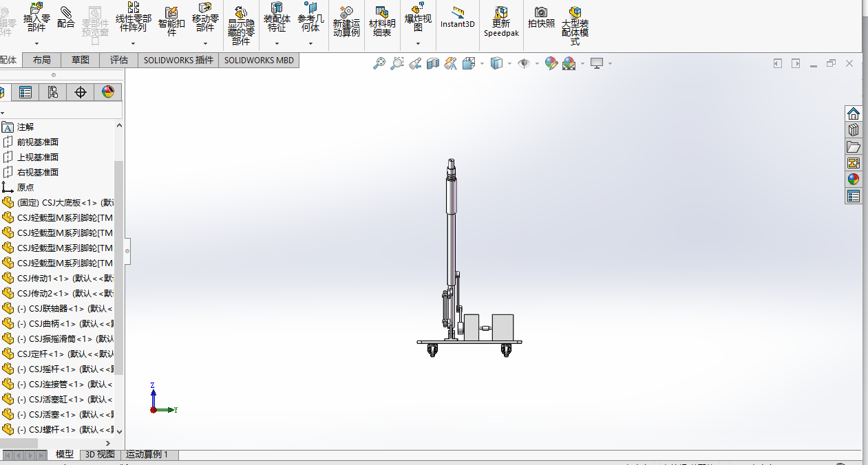Click the 插入零部件 (Insert Components) tool
The height and width of the screenshot is (465, 868).
pos(37,18)
